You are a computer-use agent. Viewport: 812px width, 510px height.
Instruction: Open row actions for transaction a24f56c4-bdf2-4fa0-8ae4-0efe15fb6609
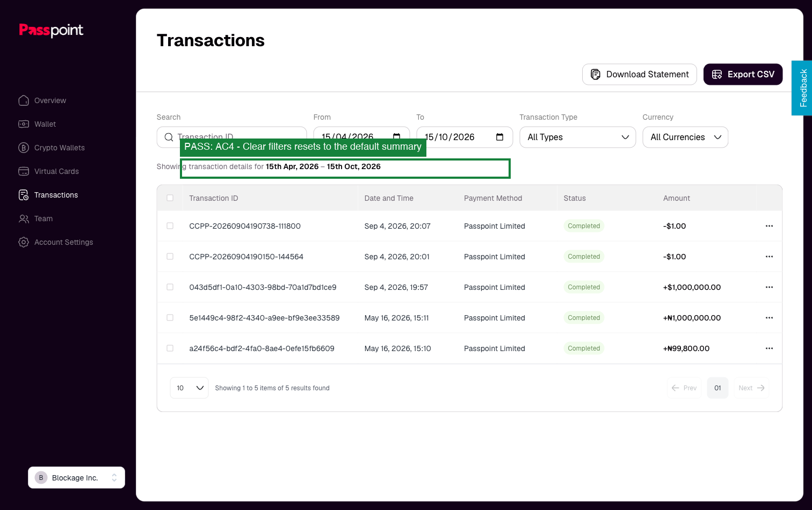[769, 348]
